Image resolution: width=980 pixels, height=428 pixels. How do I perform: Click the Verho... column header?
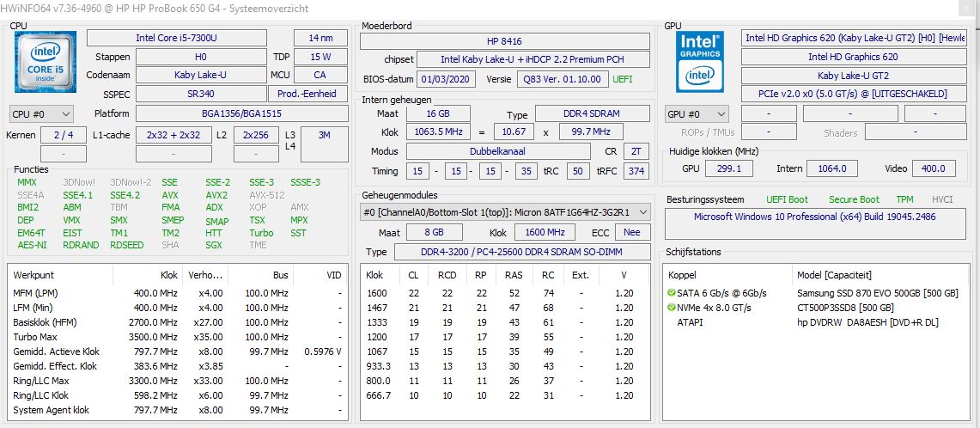point(204,275)
